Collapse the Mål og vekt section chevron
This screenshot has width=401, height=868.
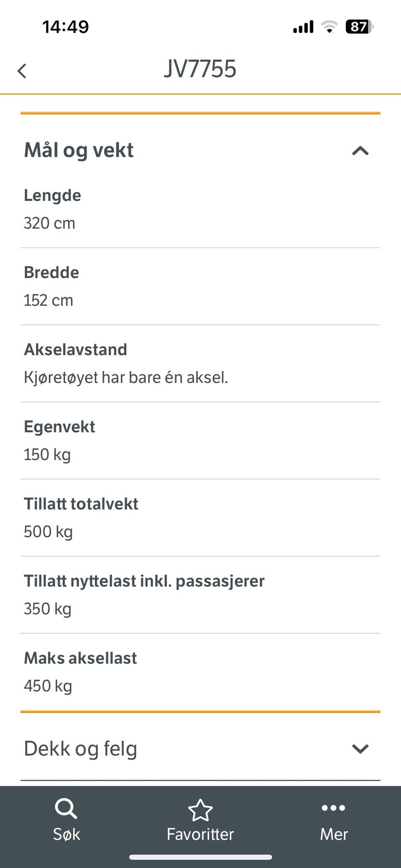[360, 151]
